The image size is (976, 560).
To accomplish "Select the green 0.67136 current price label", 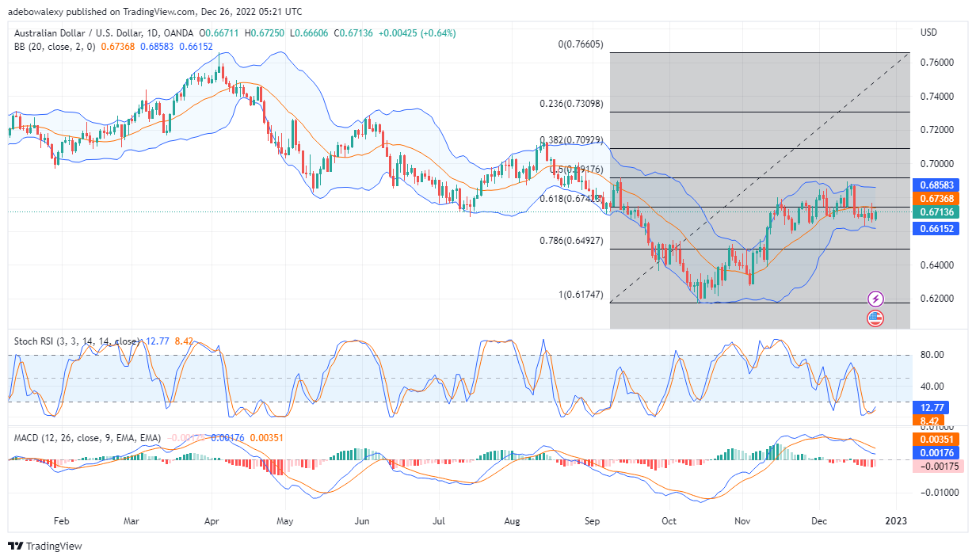I will [x=935, y=212].
